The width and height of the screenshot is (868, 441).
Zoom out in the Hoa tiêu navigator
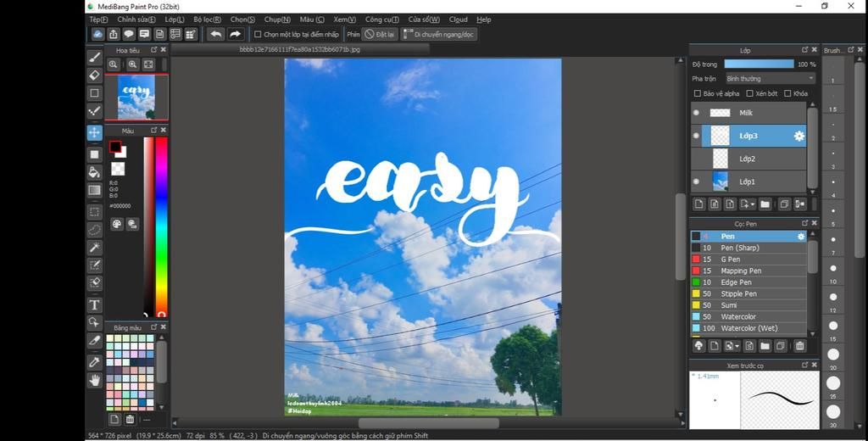114,64
